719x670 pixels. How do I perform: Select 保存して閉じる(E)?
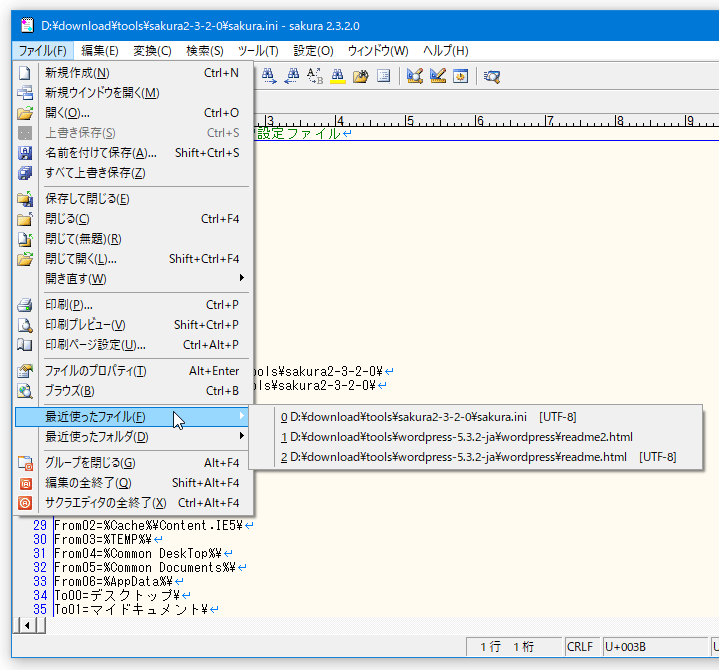[133, 199]
